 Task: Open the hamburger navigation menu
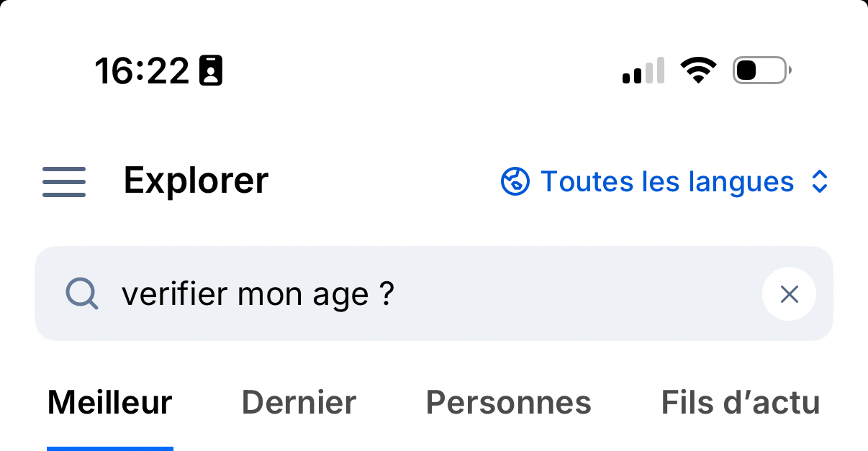tap(64, 181)
